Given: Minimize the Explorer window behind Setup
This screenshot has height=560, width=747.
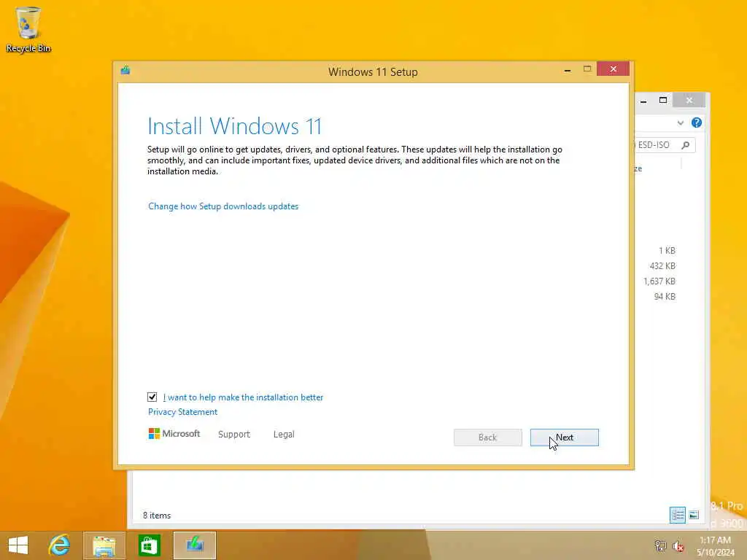Looking at the screenshot, I should pos(643,101).
